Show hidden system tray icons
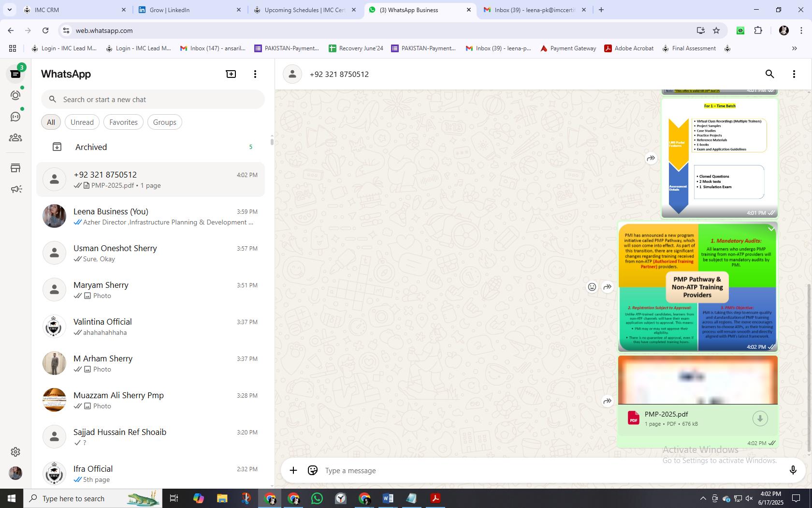This screenshot has height=508, width=812. click(703, 498)
